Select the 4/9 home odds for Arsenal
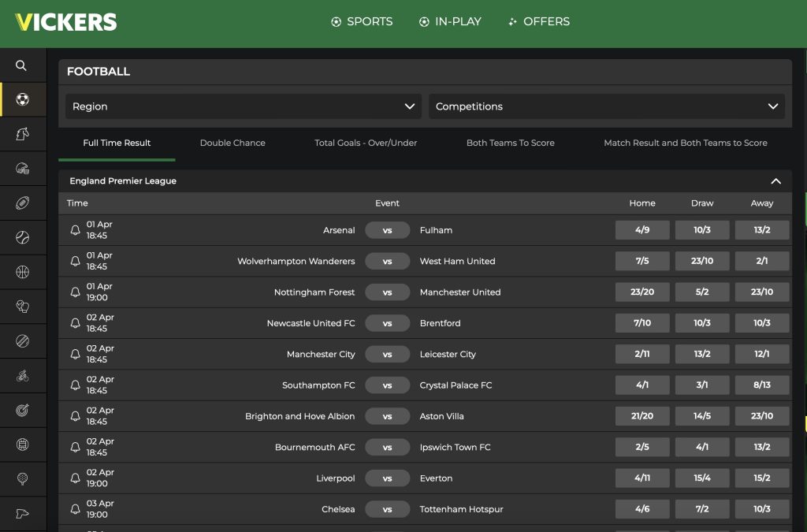807x532 pixels. [x=642, y=229]
